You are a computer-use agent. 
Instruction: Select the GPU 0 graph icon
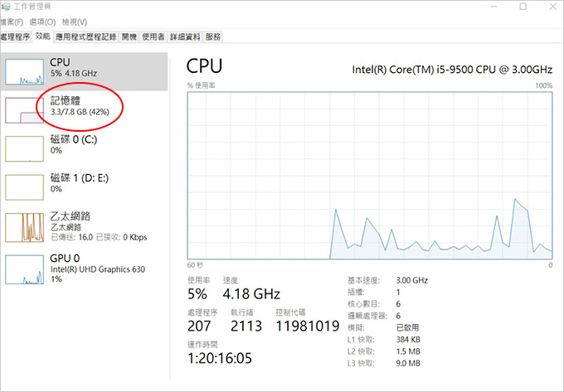click(x=24, y=269)
